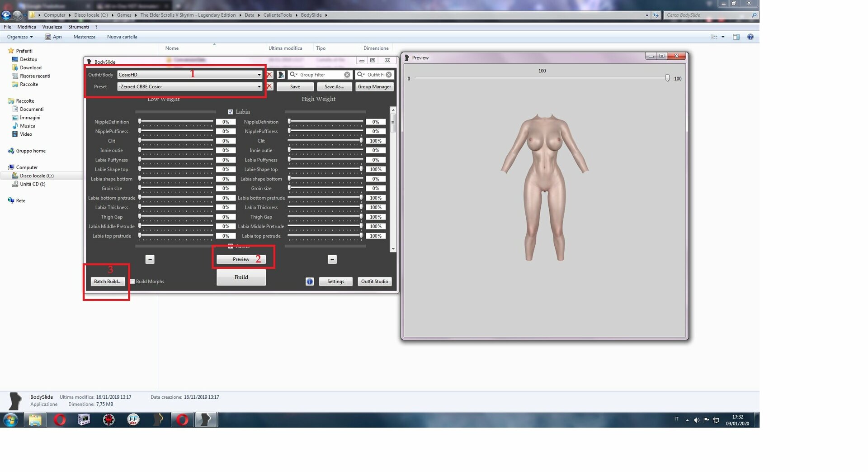The width and height of the screenshot is (868, 472).
Task: Copy high weight values to low with left arrow
Action: (332, 259)
